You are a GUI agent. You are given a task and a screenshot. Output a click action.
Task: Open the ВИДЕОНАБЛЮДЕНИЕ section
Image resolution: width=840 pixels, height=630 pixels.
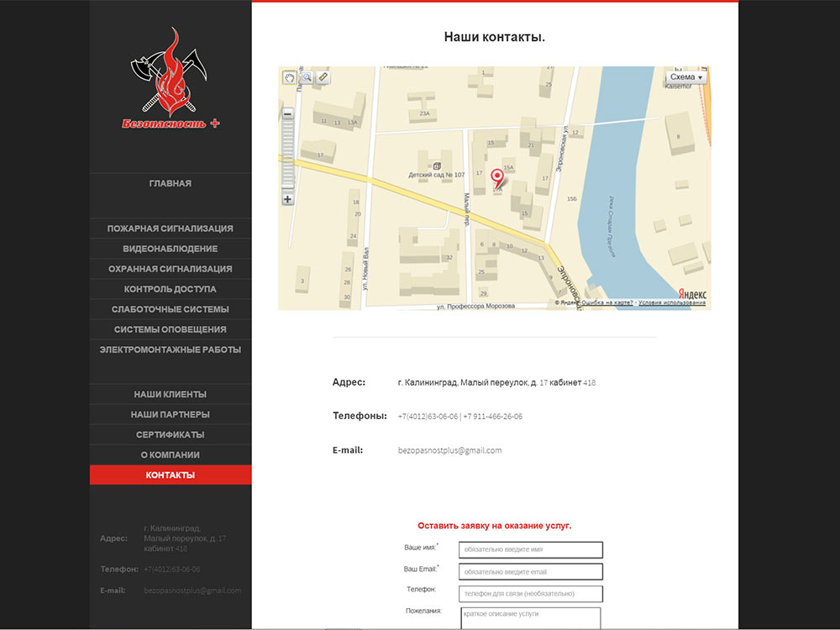(x=171, y=249)
